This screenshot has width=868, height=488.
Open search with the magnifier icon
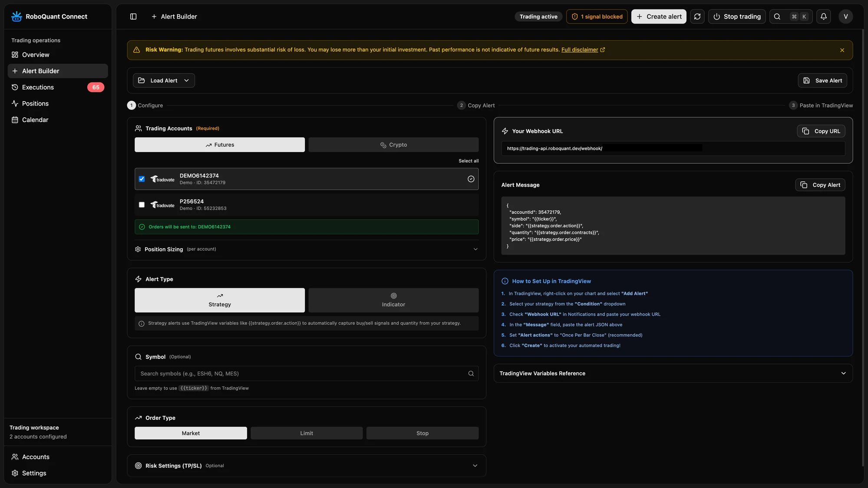[777, 16]
